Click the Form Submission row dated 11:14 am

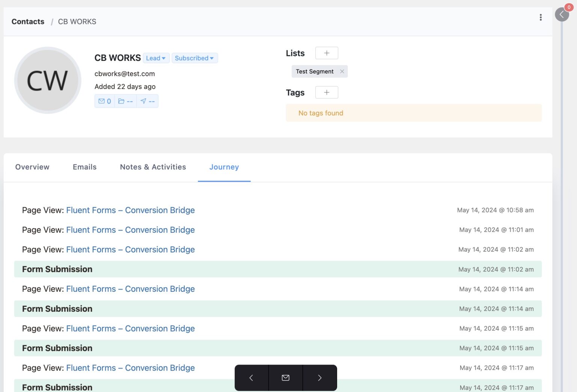click(x=278, y=309)
